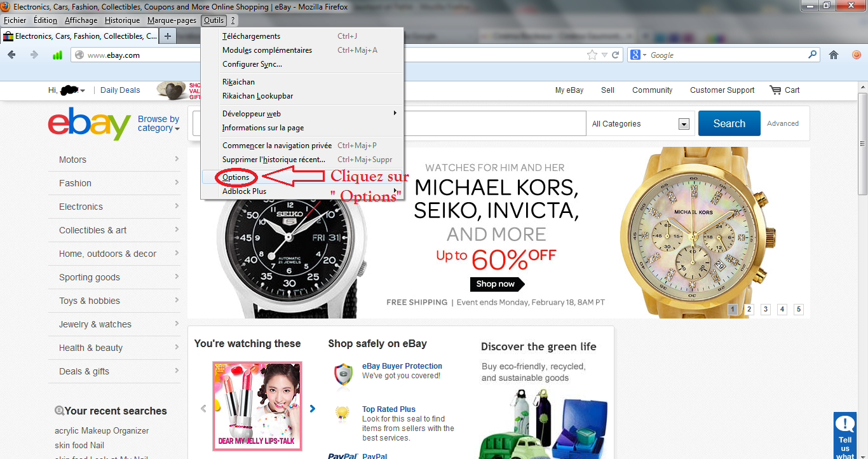Click the orange smiley toolbar icon

[x=856, y=55]
